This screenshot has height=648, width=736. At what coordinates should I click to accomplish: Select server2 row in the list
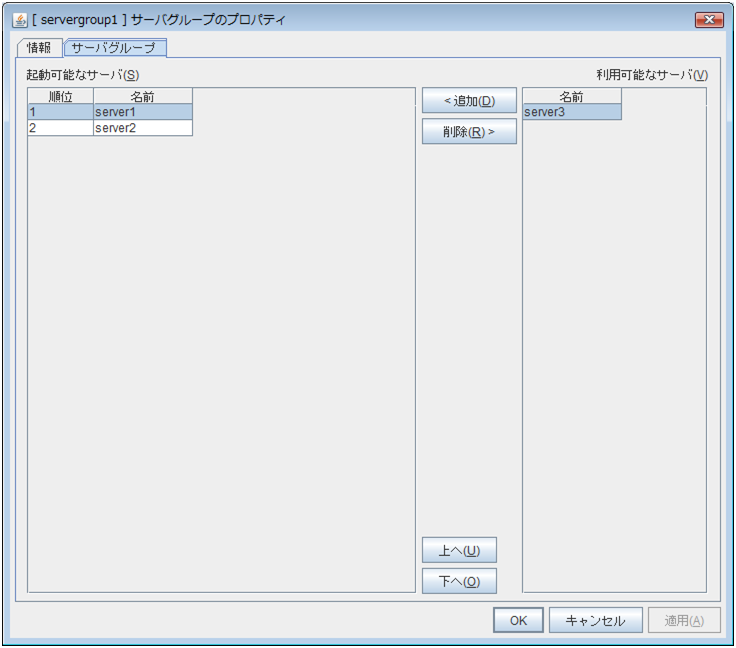coord(142,128)
